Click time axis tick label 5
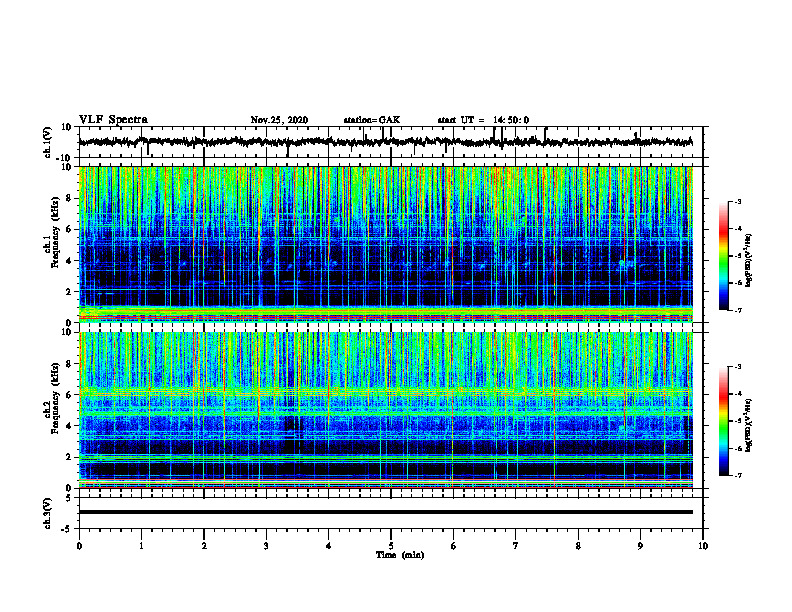The width and height of the screenshot is (792, 612). coord(391,546)
